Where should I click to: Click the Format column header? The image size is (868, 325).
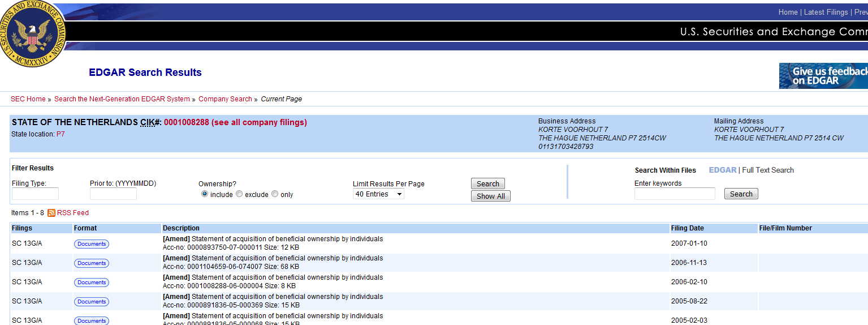click(85, 228)
